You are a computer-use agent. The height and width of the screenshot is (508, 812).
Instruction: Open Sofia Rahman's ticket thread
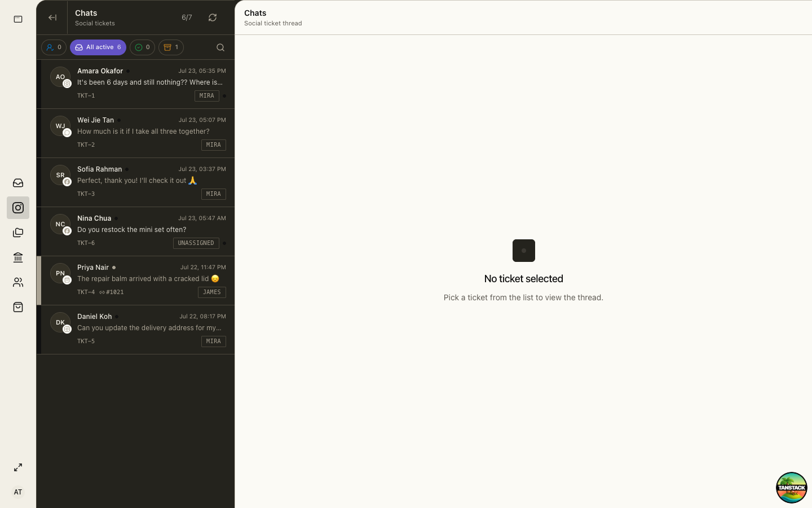coord(135,182)
